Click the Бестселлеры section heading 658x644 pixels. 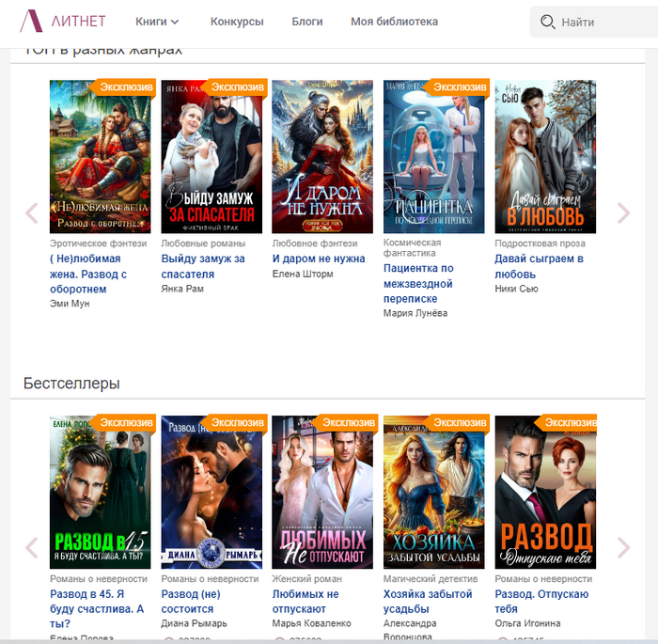point(71,384)
